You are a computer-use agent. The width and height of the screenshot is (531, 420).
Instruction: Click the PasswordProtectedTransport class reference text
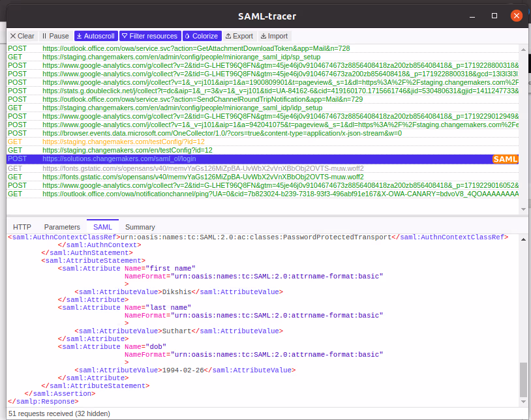point(256,237)
